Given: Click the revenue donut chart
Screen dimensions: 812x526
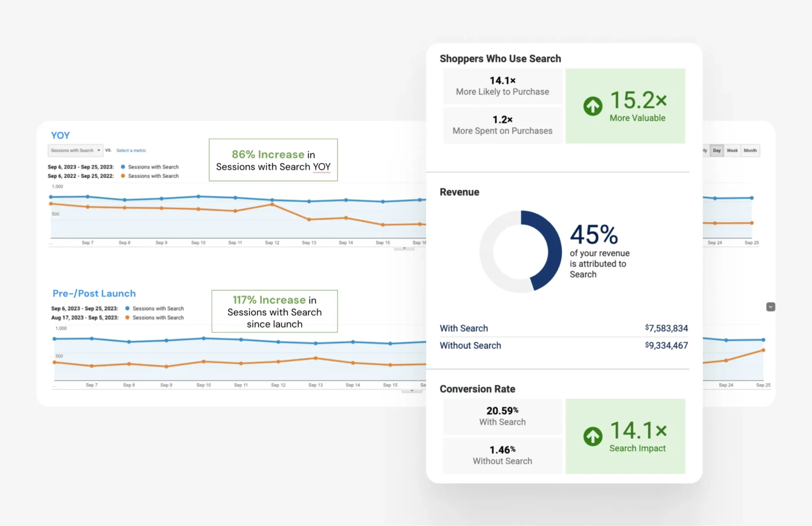Looking at the screenshot, I should [521, 251].
